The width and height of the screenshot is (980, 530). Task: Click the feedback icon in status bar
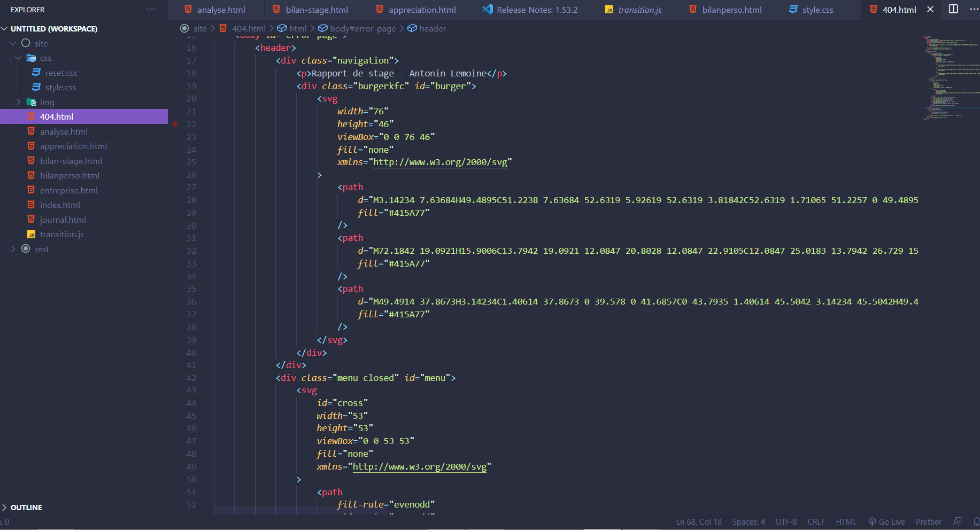click(957, 521)
